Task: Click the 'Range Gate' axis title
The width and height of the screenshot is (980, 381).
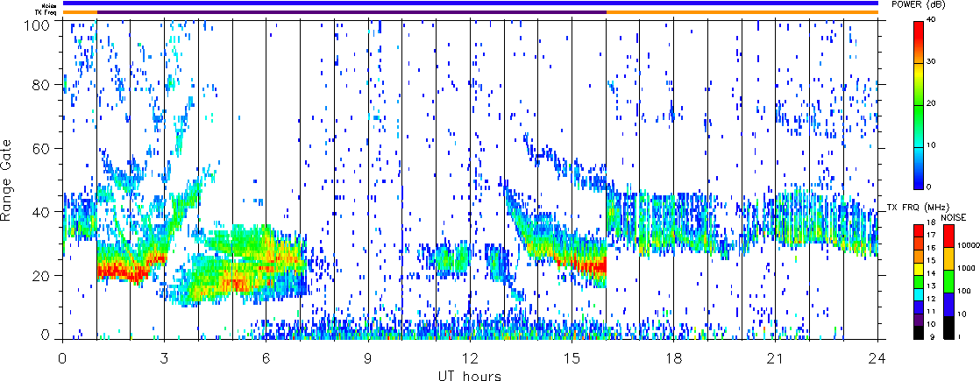Action: coord(7,180)
